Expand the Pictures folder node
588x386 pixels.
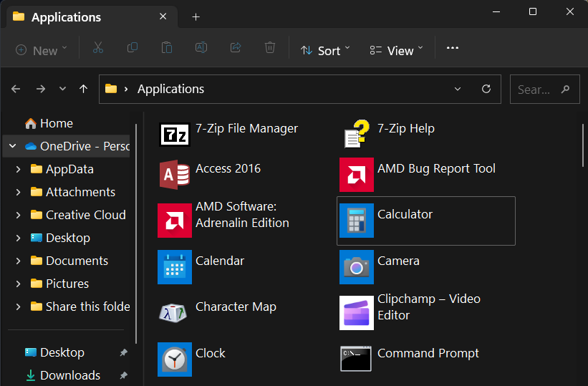point(18,284)
